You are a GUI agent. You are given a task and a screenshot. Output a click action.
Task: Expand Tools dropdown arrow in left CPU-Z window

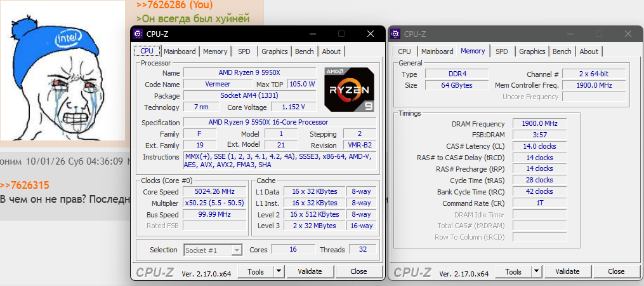[279, 271]
